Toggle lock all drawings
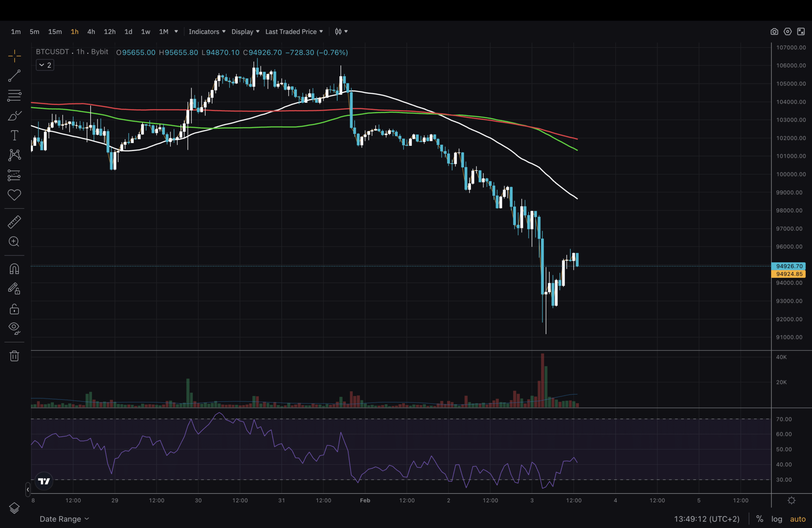This screenshot has height=528, width=812. (x=14, y=309)
